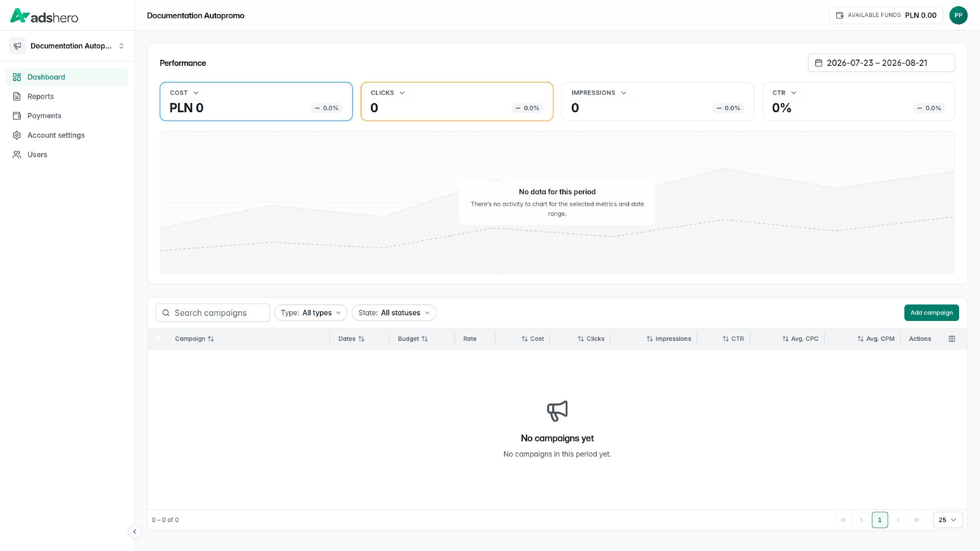Open the State: All statuses dropdown

(x=393, y=313)
